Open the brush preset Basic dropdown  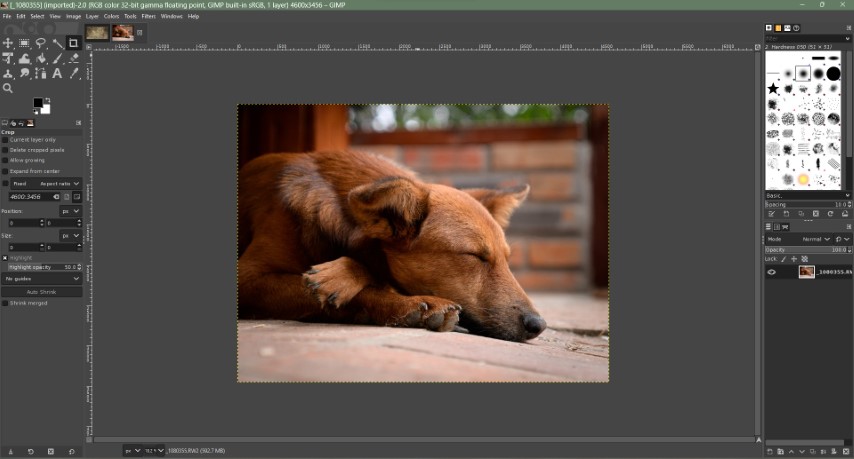click(808, 195)
